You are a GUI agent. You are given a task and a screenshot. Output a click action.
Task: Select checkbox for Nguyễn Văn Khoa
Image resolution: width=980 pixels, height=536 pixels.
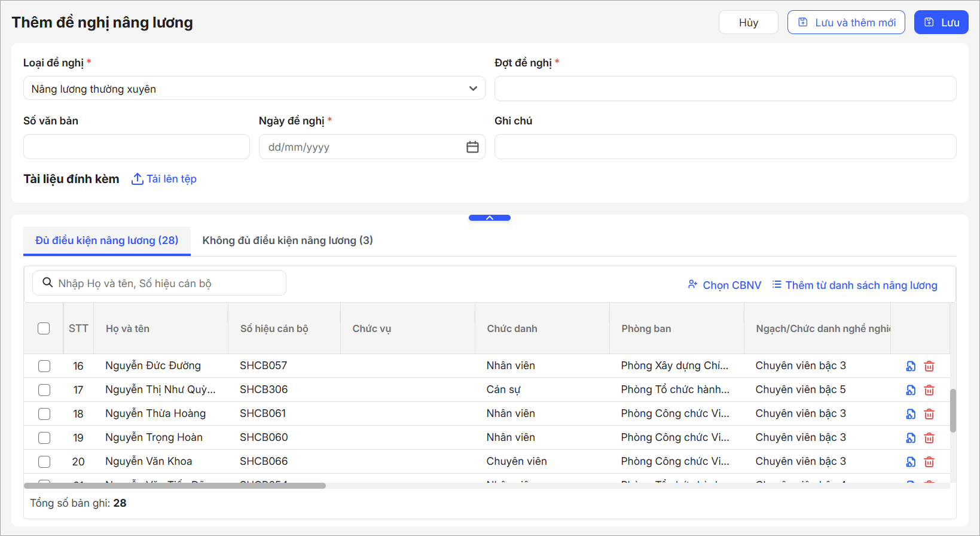[44, 462]
